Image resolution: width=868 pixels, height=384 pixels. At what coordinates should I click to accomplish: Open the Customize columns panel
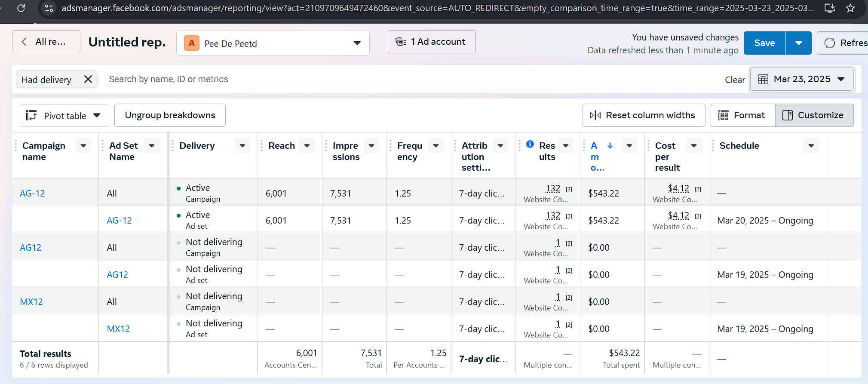(814, 115)
